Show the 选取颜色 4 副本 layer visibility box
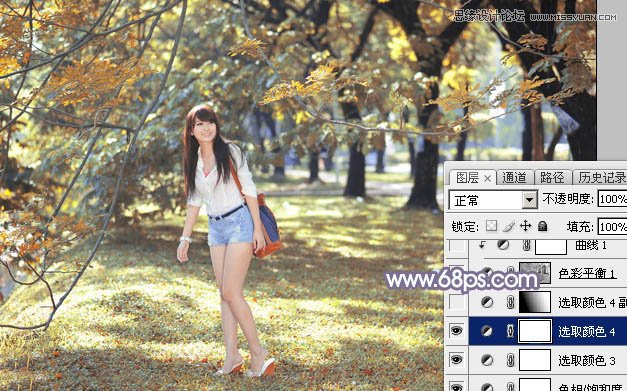The height and width of the screenshot is (391, 627). pyautogui.click(x=457, y=302)
